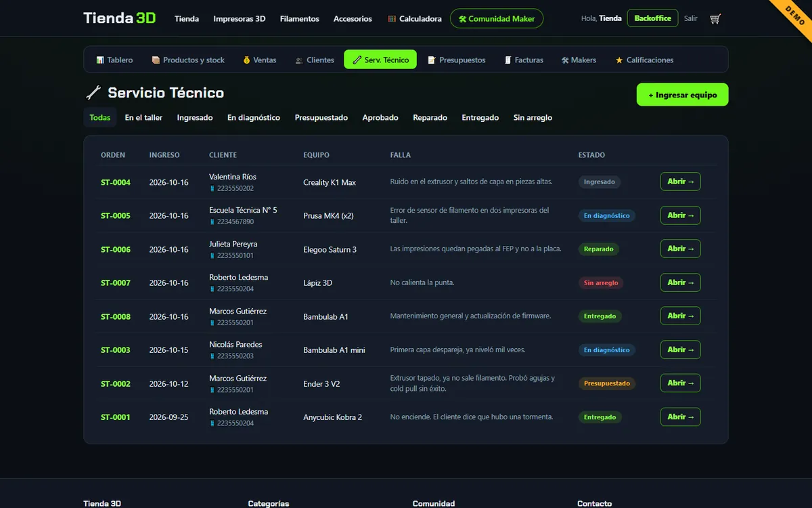This screenshot has height=508, width=812.
Task: Click the Calificaciones star icon
Action: tap(619, 60)
